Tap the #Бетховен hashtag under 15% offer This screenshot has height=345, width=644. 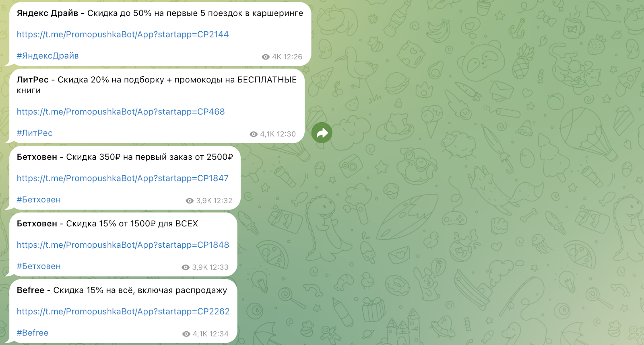point(39,267)
